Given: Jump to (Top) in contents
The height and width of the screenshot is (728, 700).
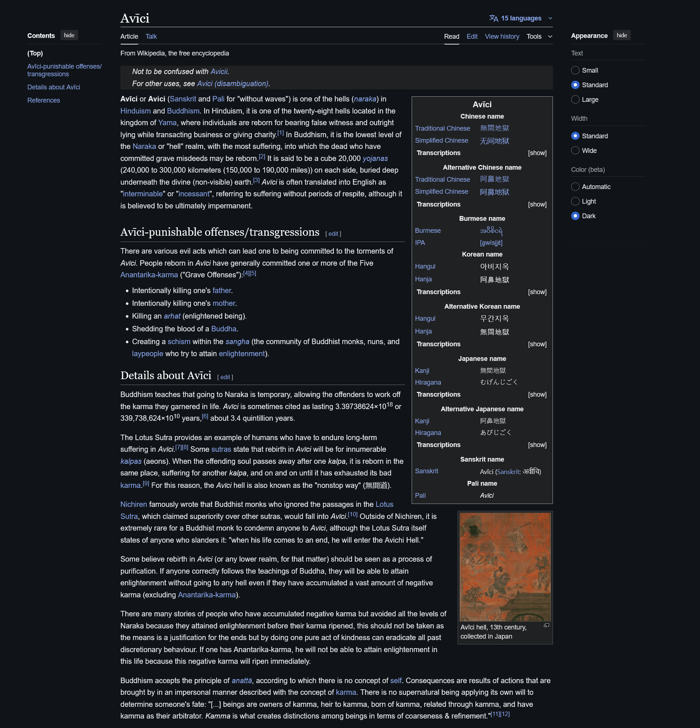Looking at the screenshot, I should click(35, 53).
